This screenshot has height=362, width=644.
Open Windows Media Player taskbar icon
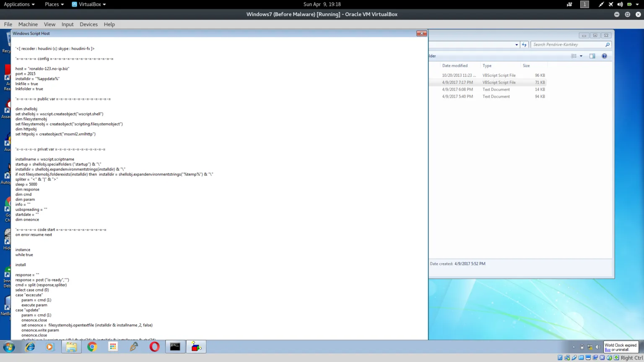[x=50, y=347]
